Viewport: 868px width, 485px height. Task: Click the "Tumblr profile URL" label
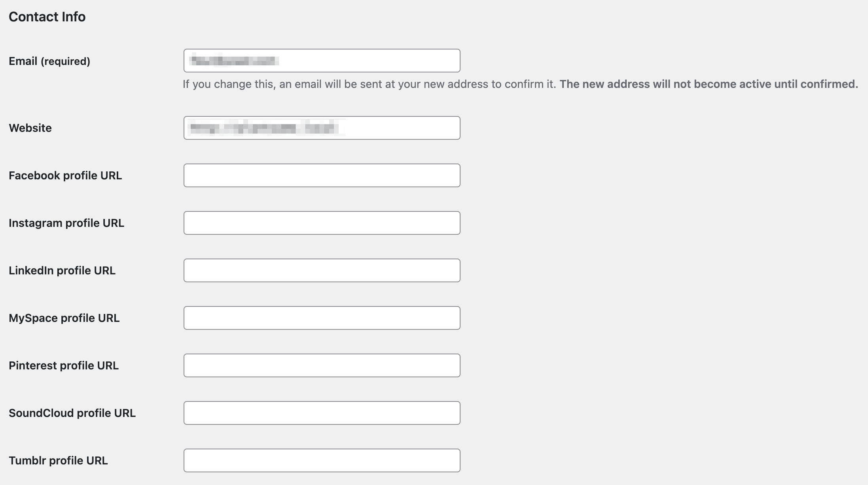(58, 461)
